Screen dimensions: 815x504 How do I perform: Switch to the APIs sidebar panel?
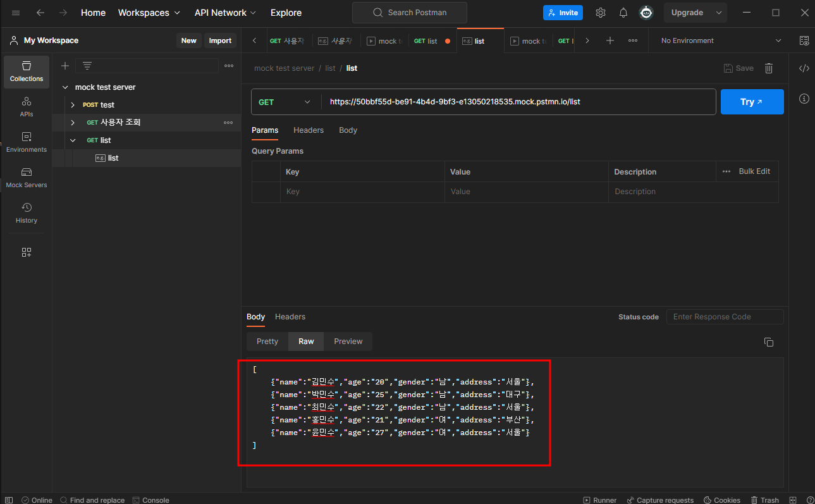pos(26,108)
